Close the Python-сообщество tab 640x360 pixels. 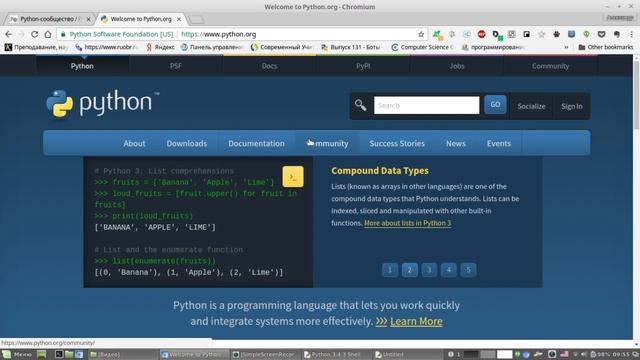click(89, 19)
